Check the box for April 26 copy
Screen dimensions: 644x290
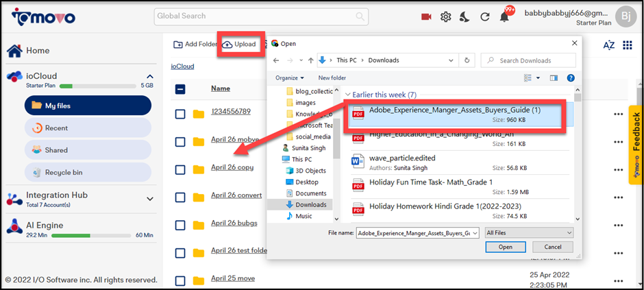[180, 169]
